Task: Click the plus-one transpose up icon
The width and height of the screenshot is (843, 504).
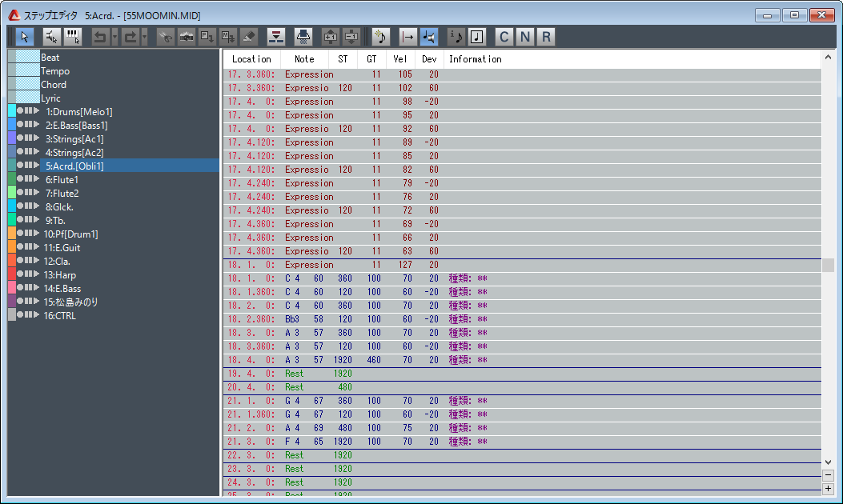Action: [330, 37]
